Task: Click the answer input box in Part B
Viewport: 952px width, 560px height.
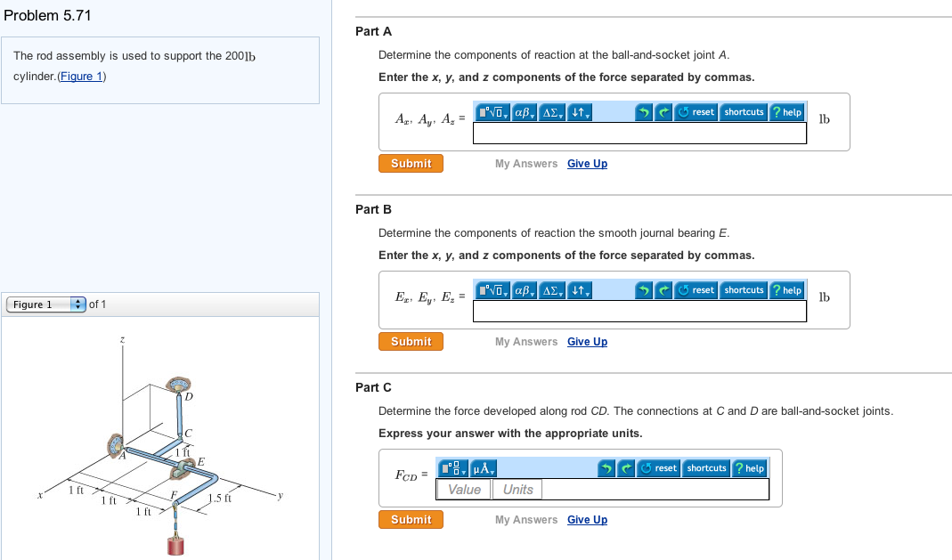Action: point(639,312)
